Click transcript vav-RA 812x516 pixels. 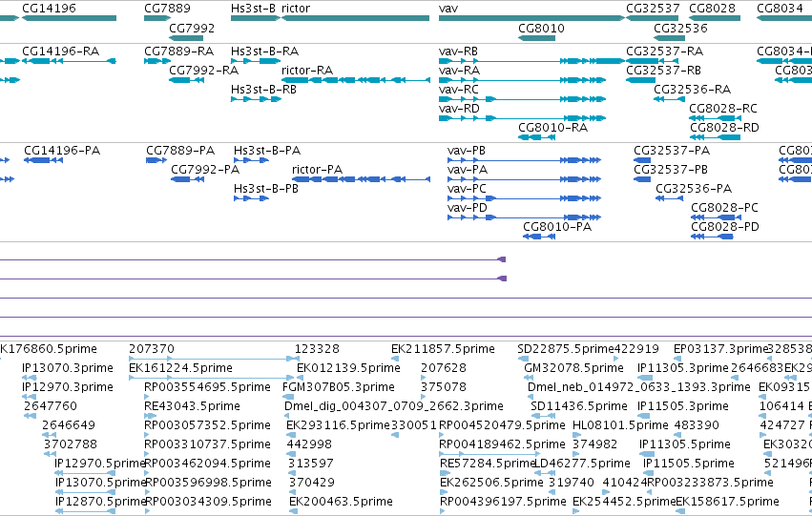pos(522,80)
